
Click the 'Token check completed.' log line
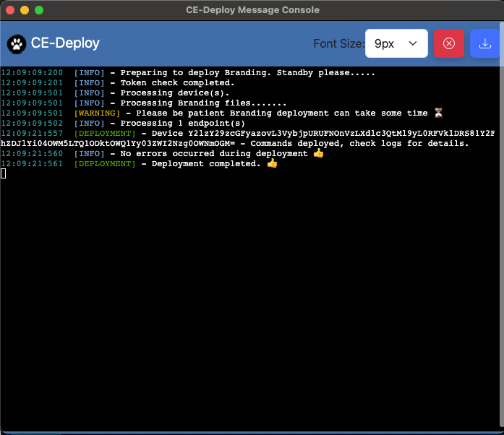(177, 83)
